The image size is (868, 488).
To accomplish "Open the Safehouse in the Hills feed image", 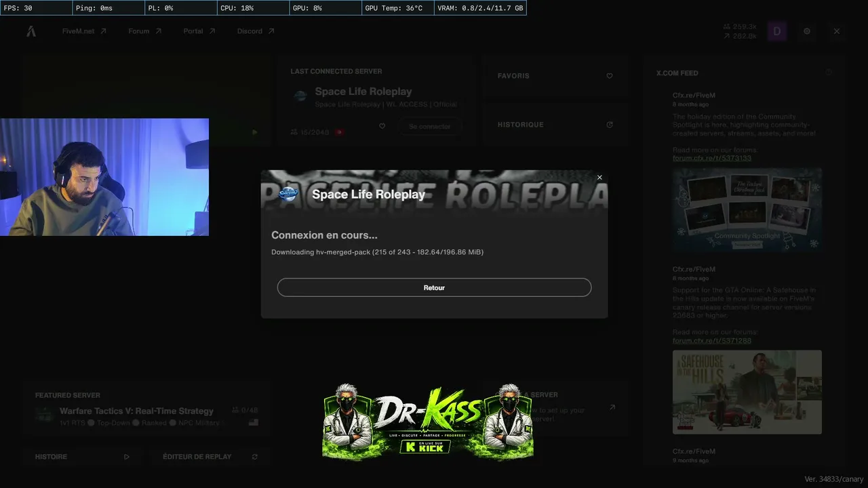I will [x=747, y=392].
